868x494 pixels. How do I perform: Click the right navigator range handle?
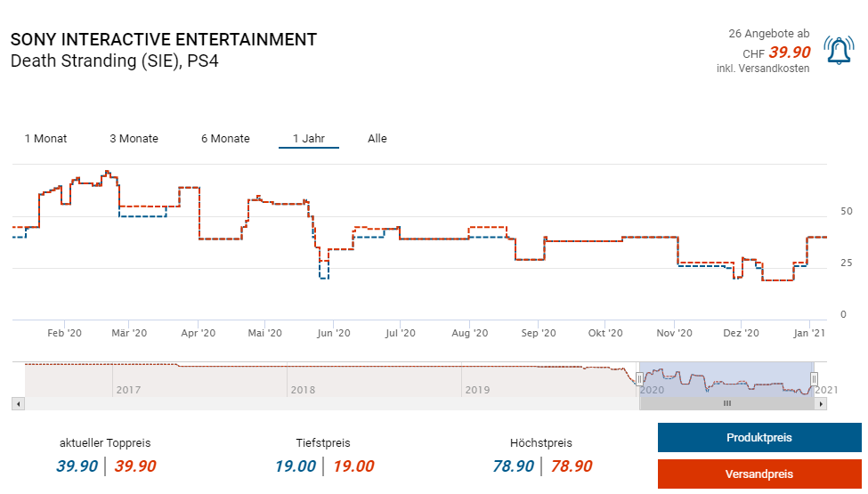click(814, 379)
